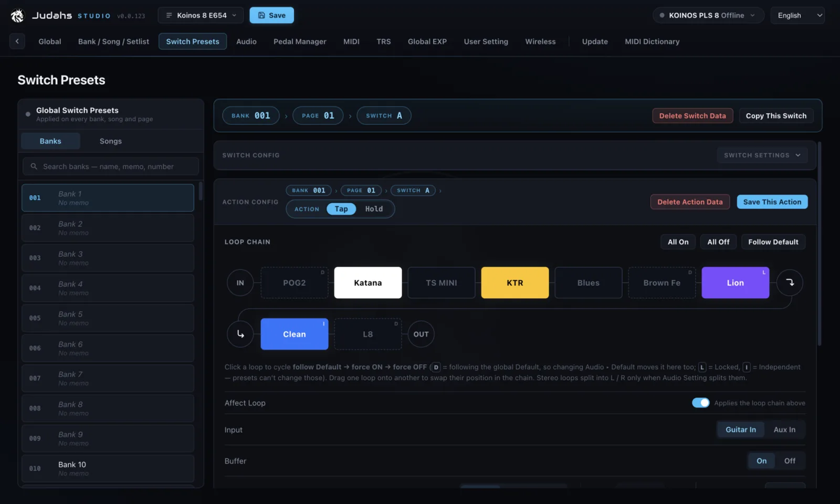
Task: Switch to the Songs tab
Action: [x=111, y=141]
